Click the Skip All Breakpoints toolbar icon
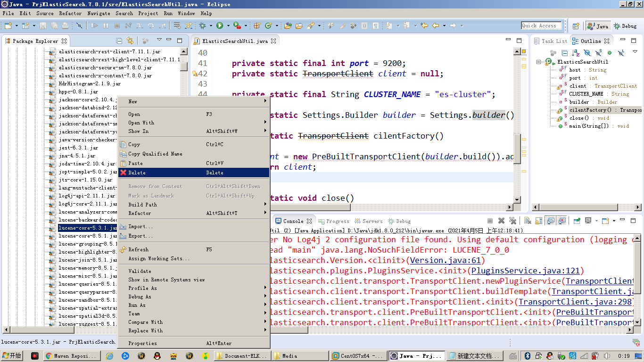This screenshot has height=362, width=644. (79, 25)
